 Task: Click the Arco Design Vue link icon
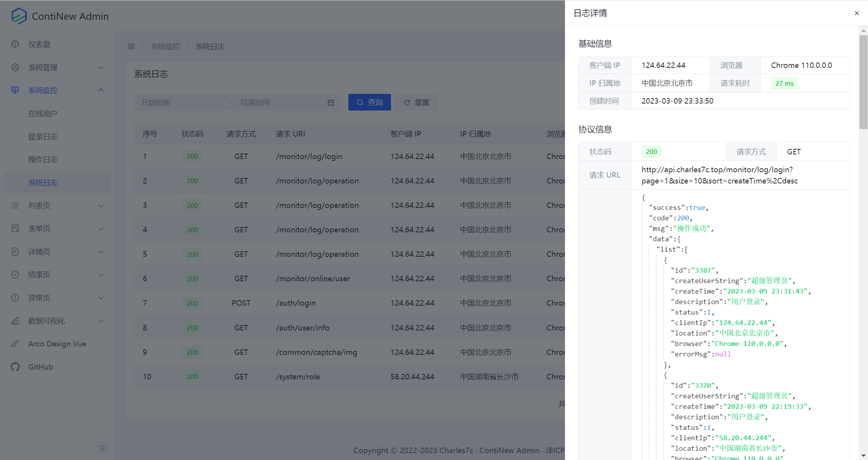tap(15, 344)
